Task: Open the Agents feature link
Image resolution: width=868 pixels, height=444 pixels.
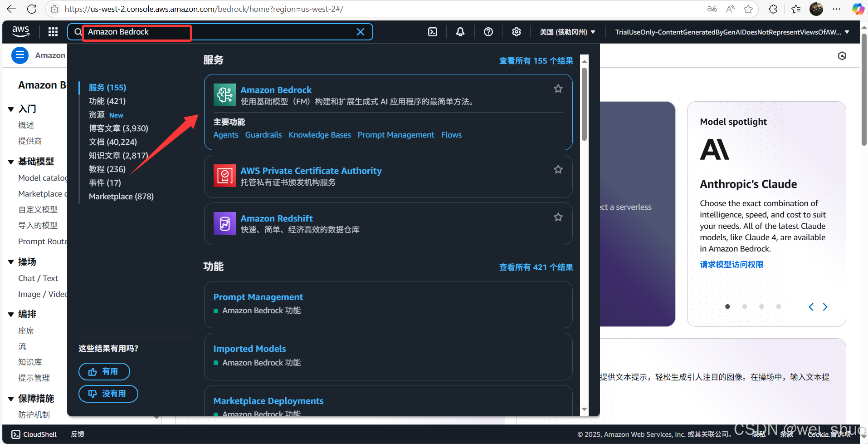Action: [x=226, y=135]
